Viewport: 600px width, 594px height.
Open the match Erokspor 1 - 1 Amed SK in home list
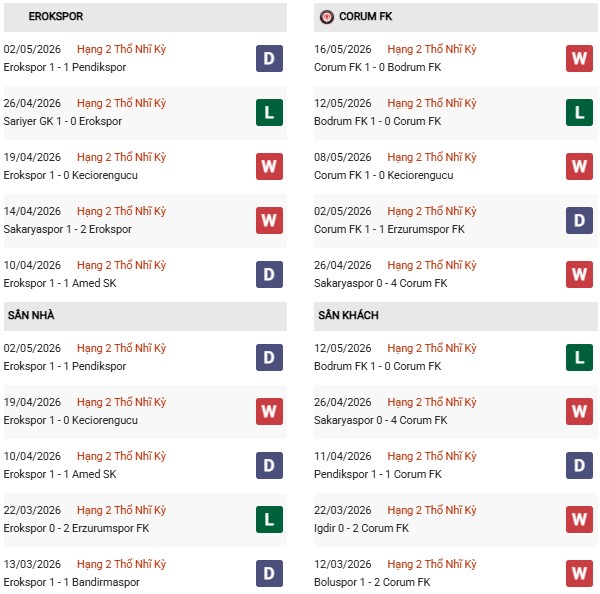tap(60, 474)
